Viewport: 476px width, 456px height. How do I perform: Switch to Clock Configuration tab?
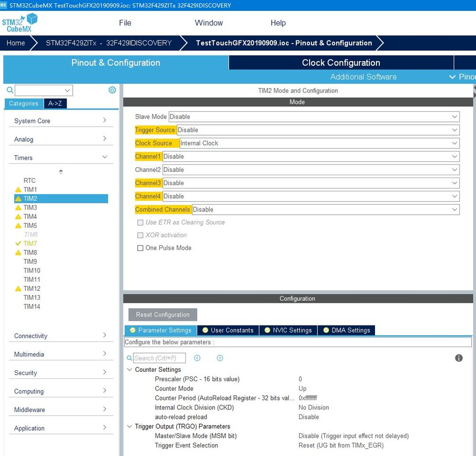click(x=341, y=63)
